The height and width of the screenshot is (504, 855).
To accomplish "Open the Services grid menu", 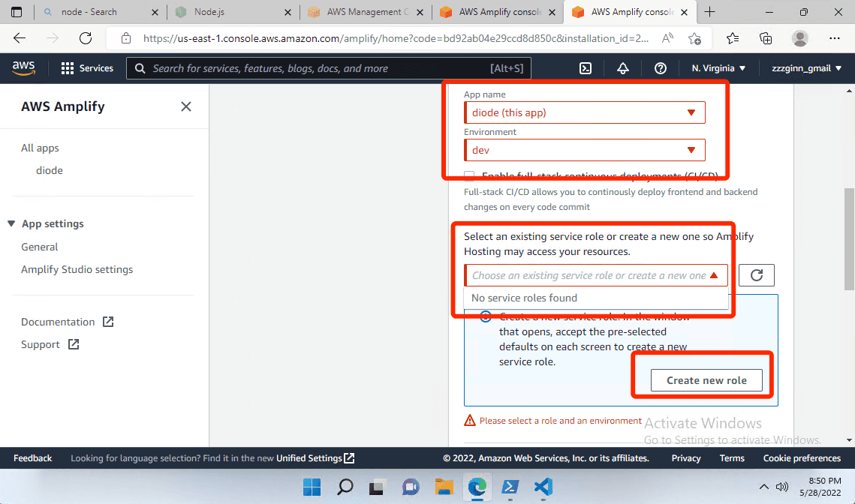I will [x=86, y=68].
